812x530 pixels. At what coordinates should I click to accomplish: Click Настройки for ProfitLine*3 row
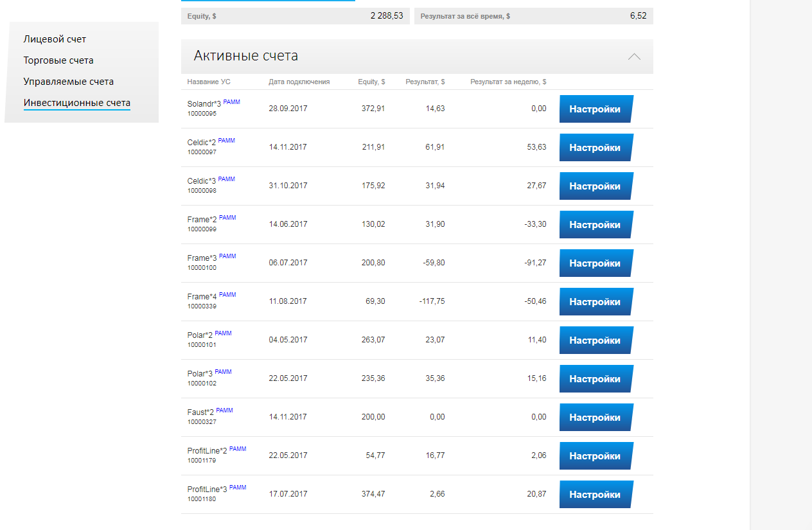596,495
